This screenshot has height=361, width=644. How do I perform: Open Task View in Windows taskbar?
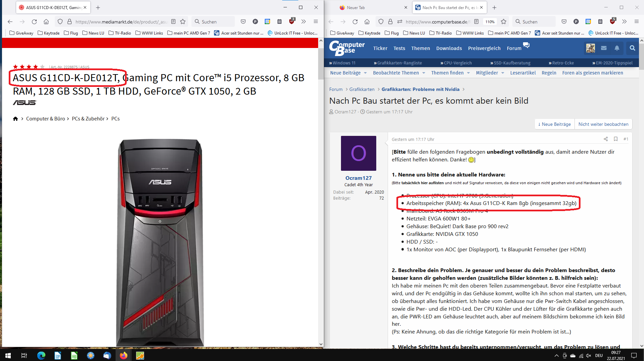click(24, 355)
